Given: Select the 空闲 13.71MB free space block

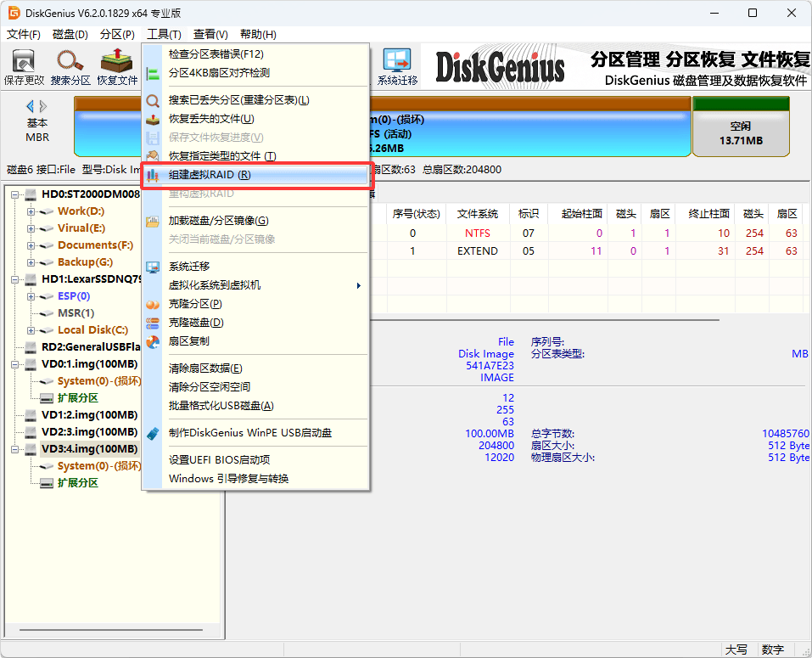Looking at the screenshot, I should coord(741,127).
